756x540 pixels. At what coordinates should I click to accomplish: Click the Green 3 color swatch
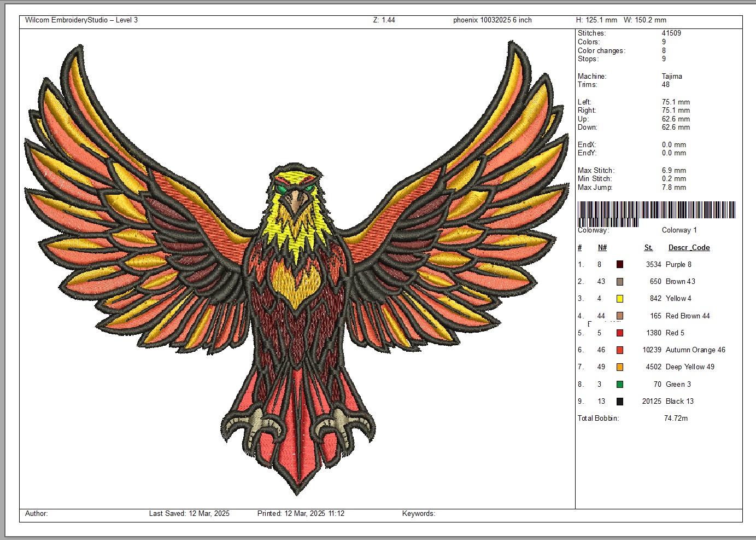coord(620,385)
